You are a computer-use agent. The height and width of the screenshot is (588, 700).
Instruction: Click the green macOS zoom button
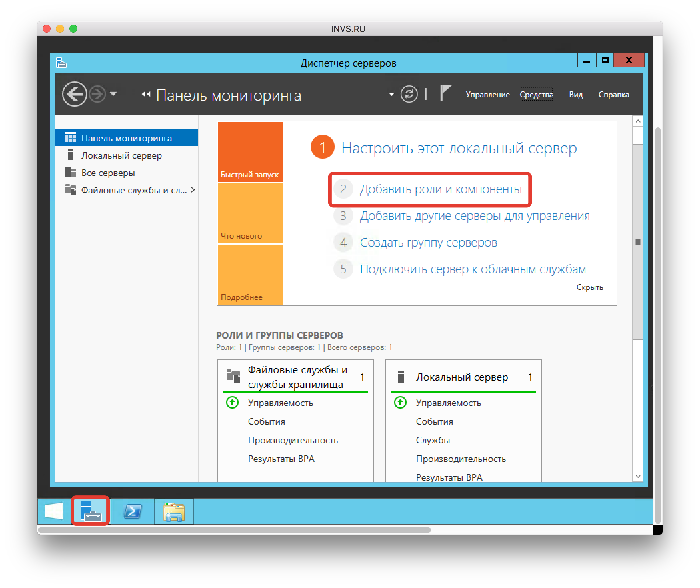pyautogui.click(x=73, y=29)
